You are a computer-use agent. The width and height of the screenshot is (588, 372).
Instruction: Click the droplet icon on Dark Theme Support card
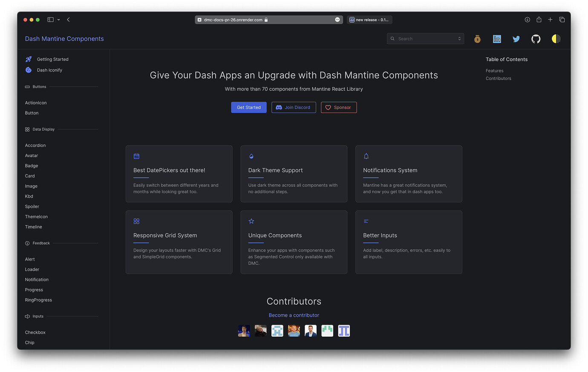pos(251,156)
